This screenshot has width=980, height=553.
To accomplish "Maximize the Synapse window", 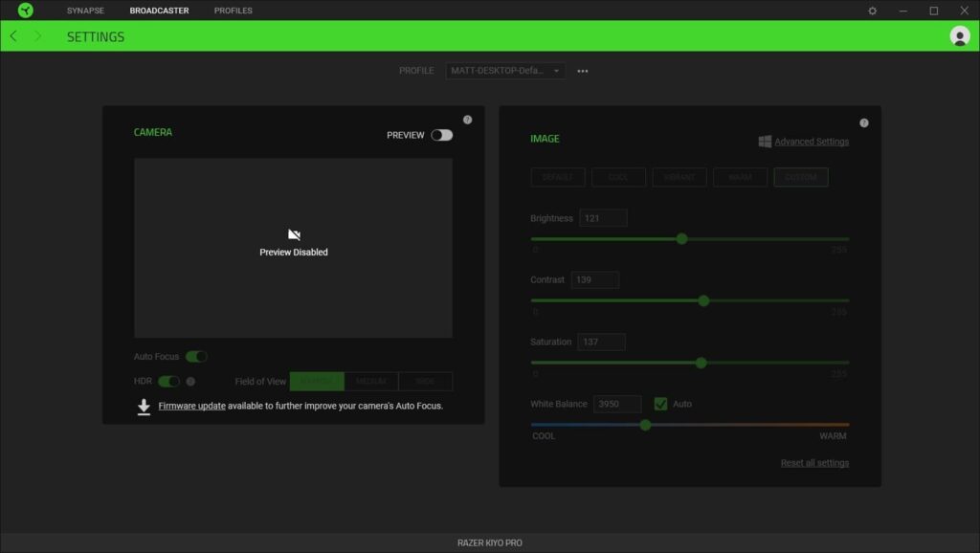I will point(934,11).
